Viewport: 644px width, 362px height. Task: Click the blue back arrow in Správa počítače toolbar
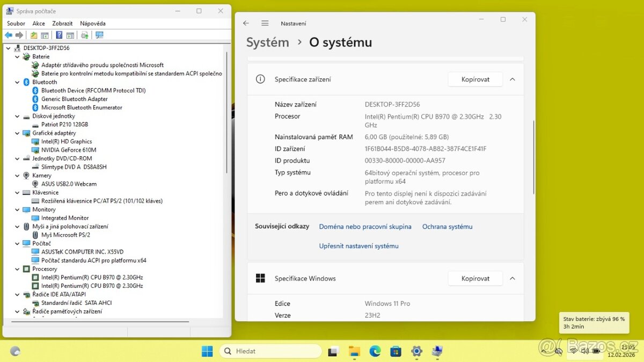[9, 35]
